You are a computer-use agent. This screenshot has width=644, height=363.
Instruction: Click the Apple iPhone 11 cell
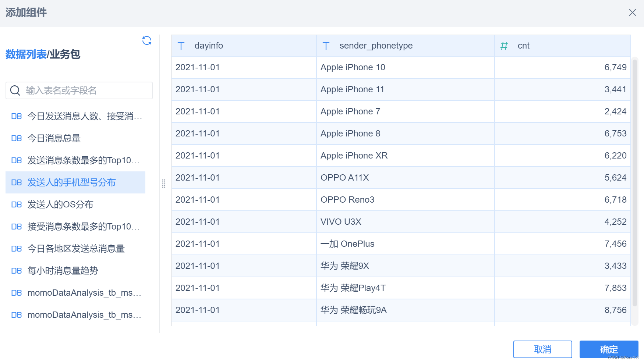406,89
